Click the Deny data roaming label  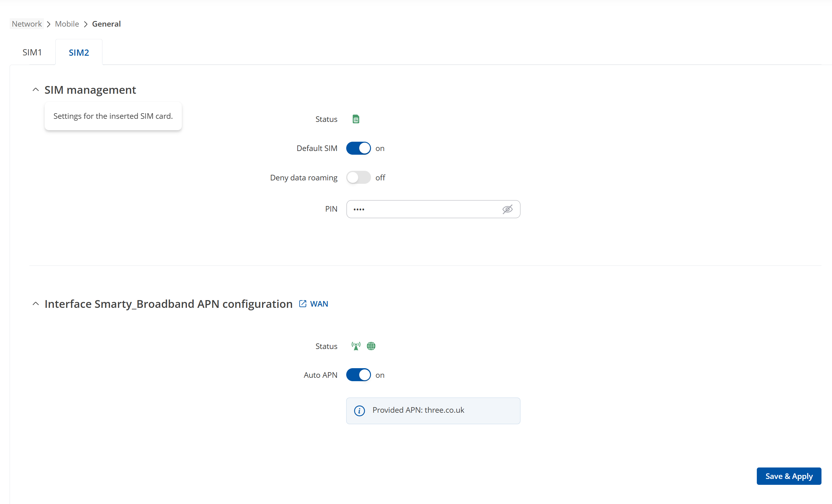click(x=304, y=178)
